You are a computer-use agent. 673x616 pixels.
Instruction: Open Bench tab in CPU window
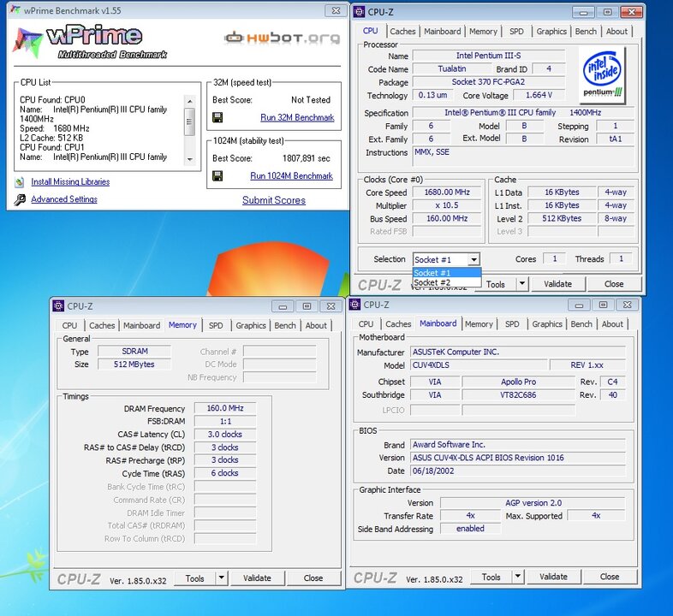(x=586, y=32)
